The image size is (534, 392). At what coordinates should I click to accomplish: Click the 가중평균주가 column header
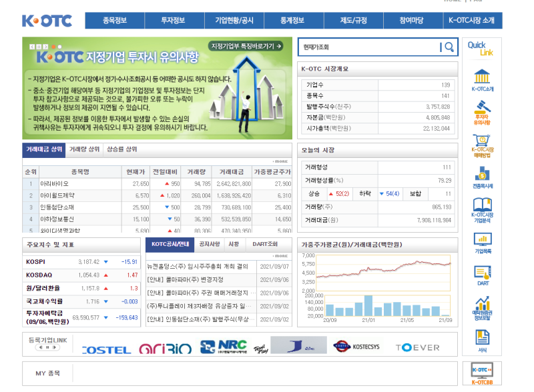click(272, 172)
